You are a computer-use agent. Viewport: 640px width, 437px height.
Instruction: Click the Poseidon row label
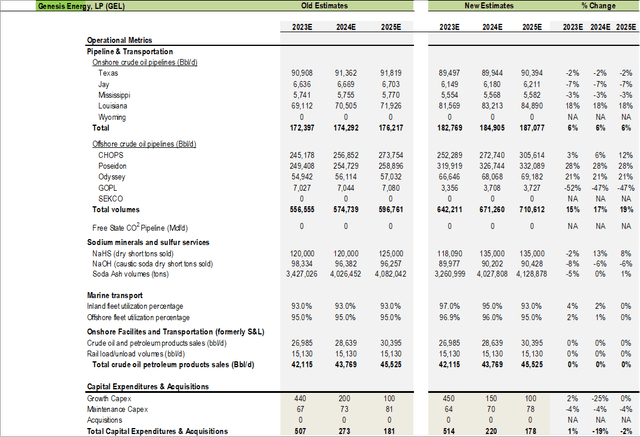(x=112, y=166)
